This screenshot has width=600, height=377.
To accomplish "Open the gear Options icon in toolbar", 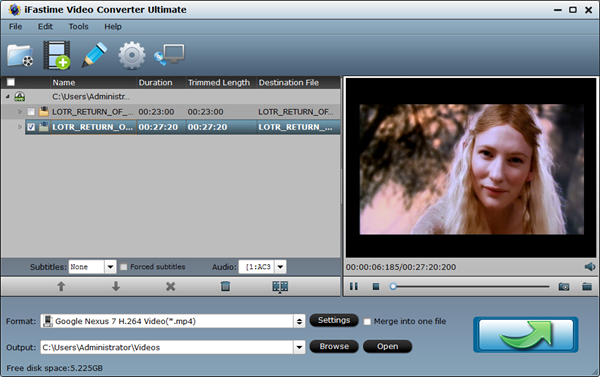I will click(132, 55).
